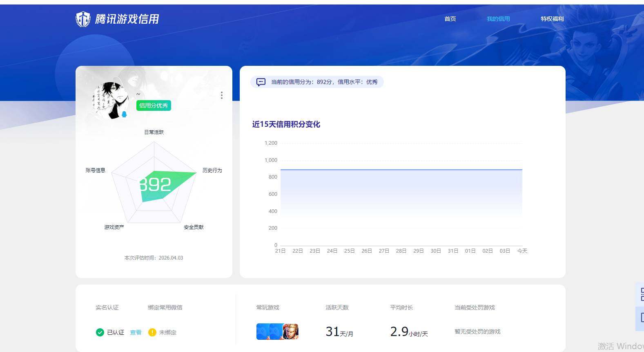Click the 账号信息 radar label
This screenshot has width=644, height=352.
[96, 170]
